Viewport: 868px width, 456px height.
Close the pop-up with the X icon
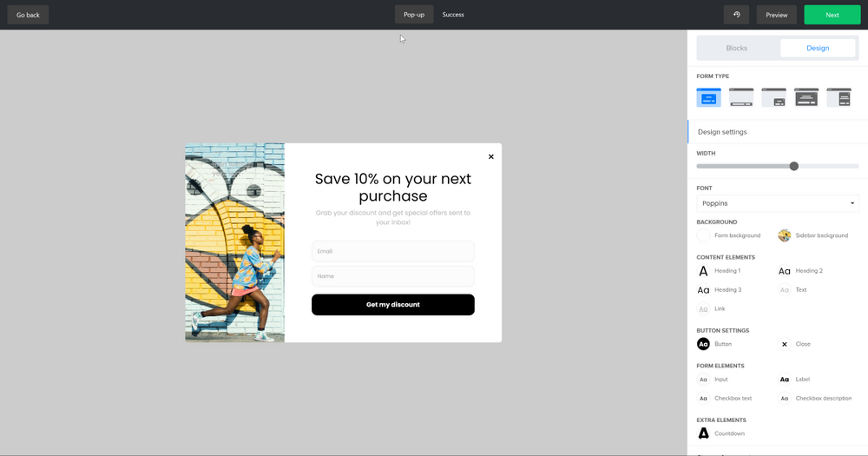[490, 157]
